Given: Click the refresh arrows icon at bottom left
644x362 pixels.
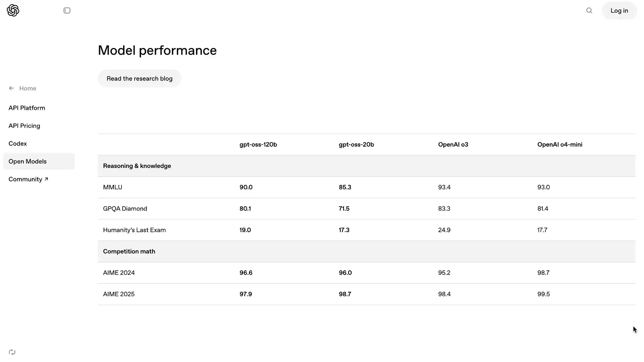Looking at the screenshot, I should pos(12,352).
